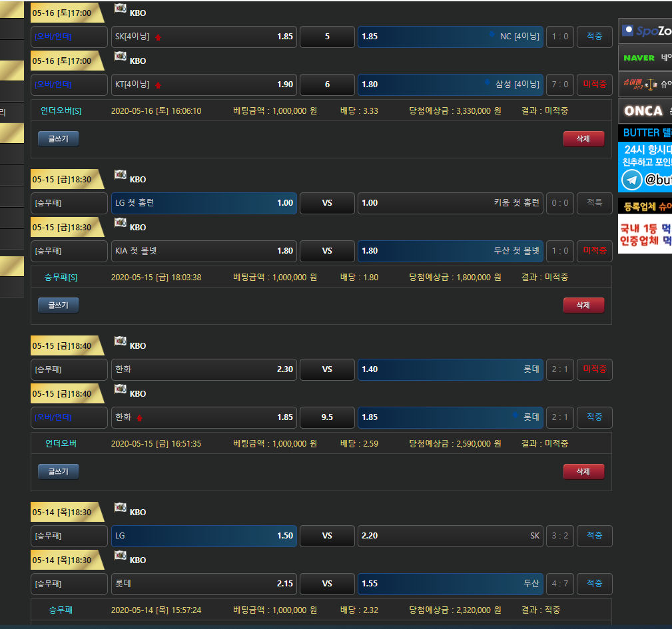This screenshot has width=672, height=629.
Task: Open the Telegram icon in the BUTTER banner
Action: 631,180
